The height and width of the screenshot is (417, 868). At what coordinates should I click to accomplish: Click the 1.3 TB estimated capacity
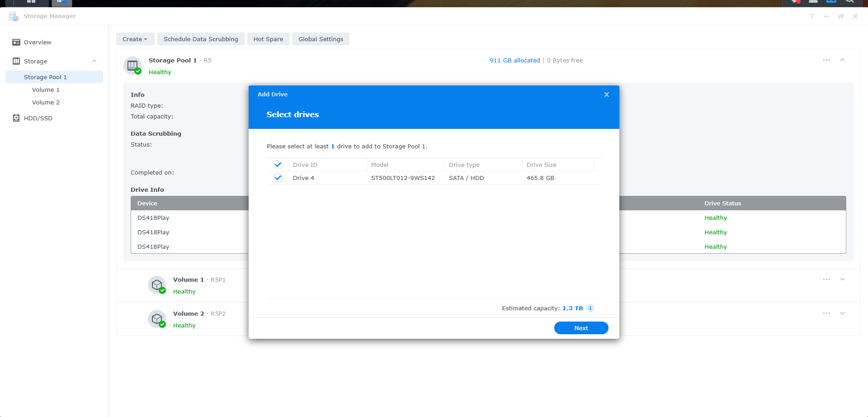[572, 308]
